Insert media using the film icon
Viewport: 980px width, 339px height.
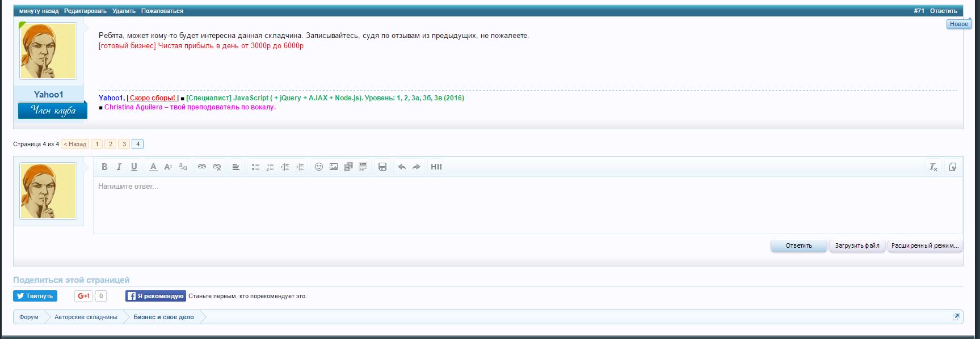tap(348, 167)
